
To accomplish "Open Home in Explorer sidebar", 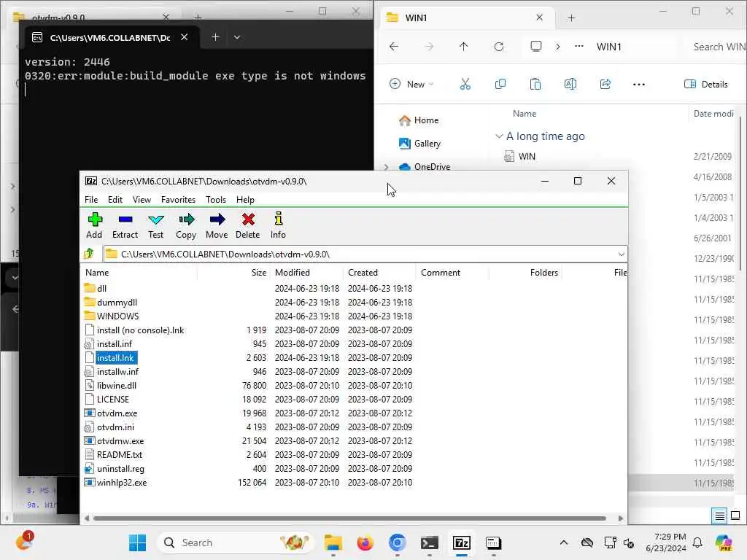I will 419,120.
